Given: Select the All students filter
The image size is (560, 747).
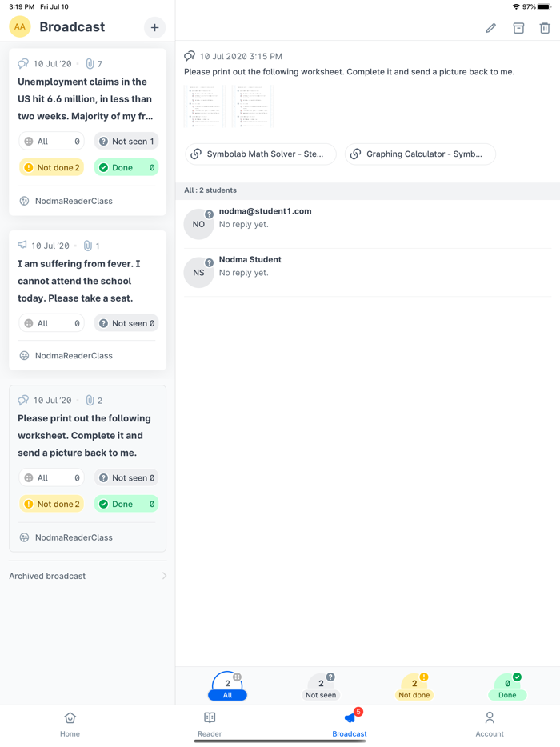Looking at the screenshot, I should pyautogui.click(x=228, y=686).
